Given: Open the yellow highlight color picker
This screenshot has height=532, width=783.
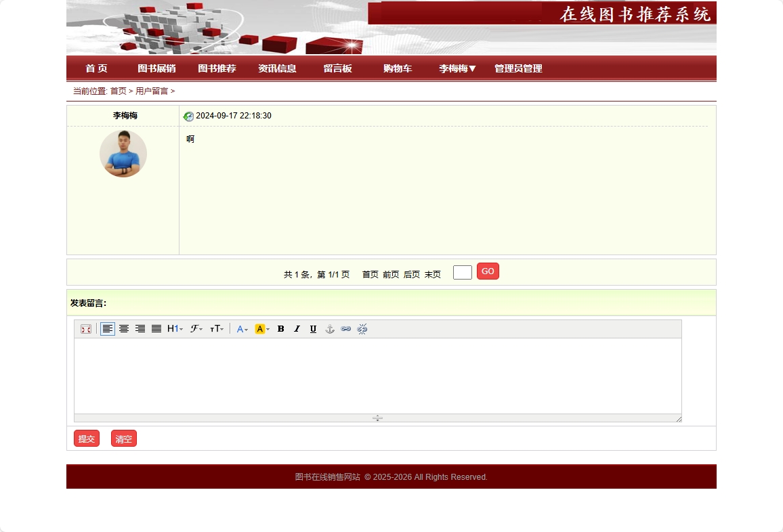Looking at the screenshot, I should 262,329.
